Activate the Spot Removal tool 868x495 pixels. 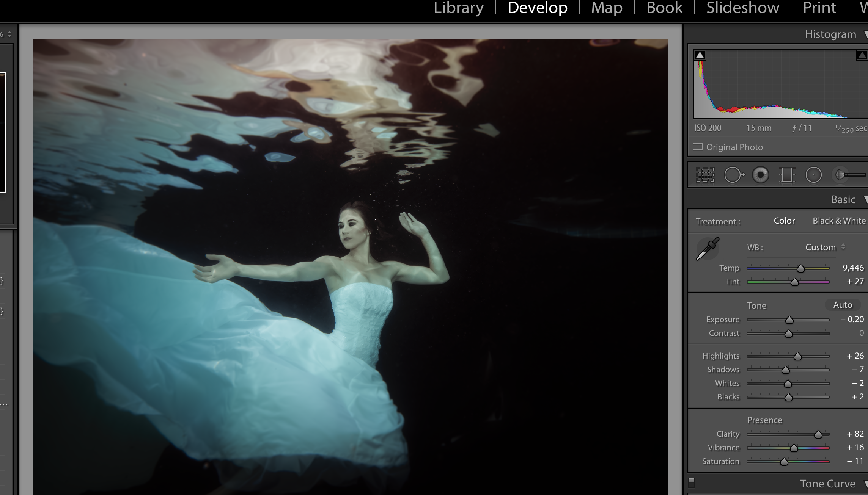[x=733, y=175]
